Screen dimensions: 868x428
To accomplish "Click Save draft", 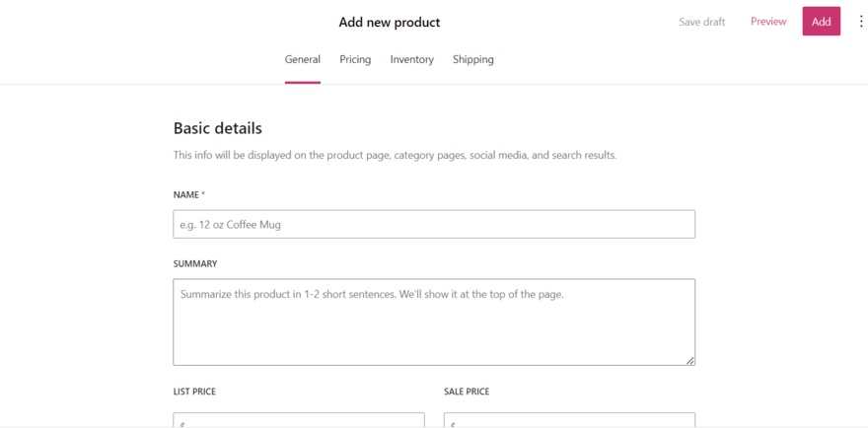I will click(702, 22).
